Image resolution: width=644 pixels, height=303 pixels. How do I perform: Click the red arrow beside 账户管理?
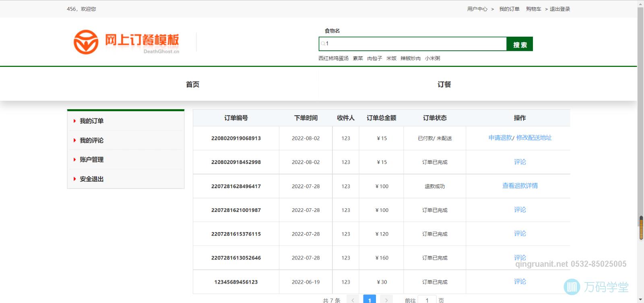tap(74, 160)
